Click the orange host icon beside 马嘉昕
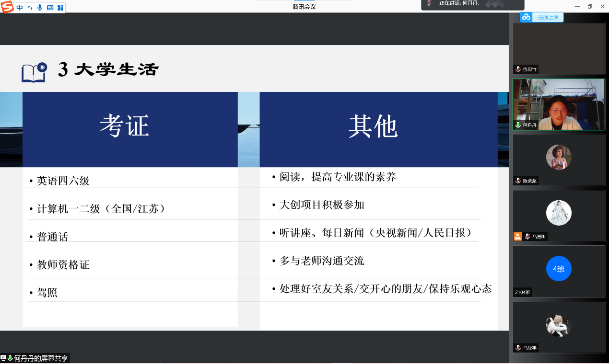Viewport: 609px width, 364px height. point(517,236)
